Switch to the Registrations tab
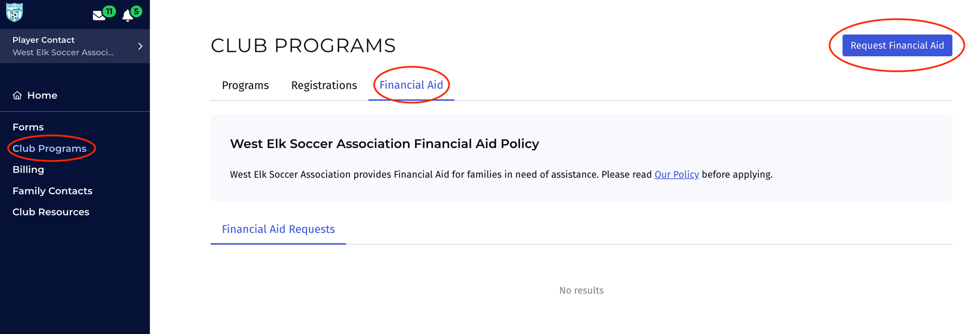The image size is (980, 334). pyautogui.click(x=324, y=85)
